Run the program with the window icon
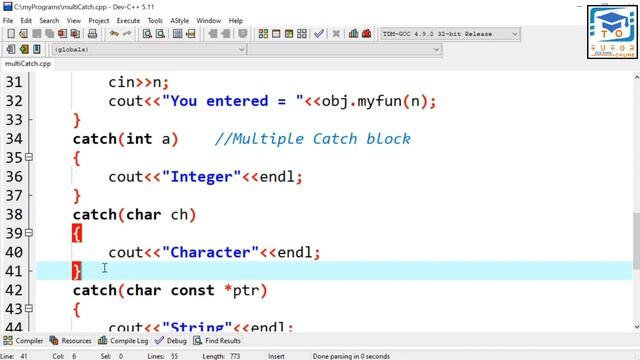The image size is (640, 360). (x=276, y=34)
